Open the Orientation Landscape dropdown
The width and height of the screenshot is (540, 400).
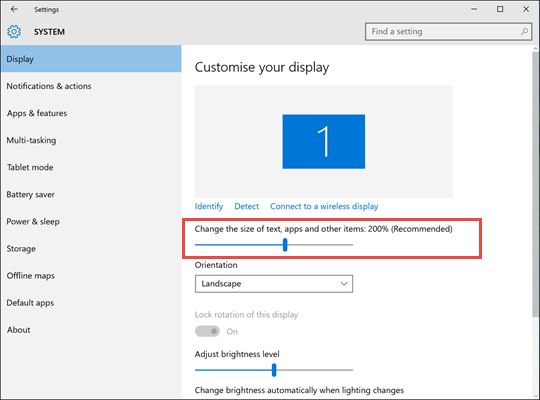click(x=274, y=284)
